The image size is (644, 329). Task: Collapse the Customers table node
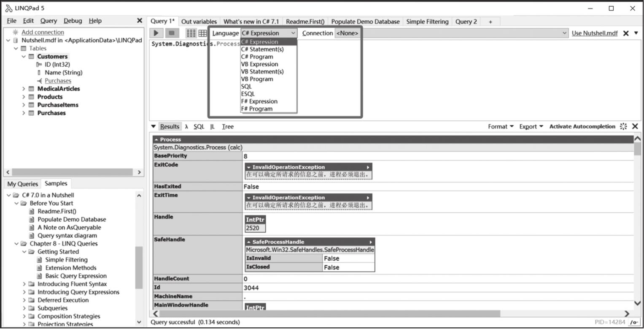(24, 56)
